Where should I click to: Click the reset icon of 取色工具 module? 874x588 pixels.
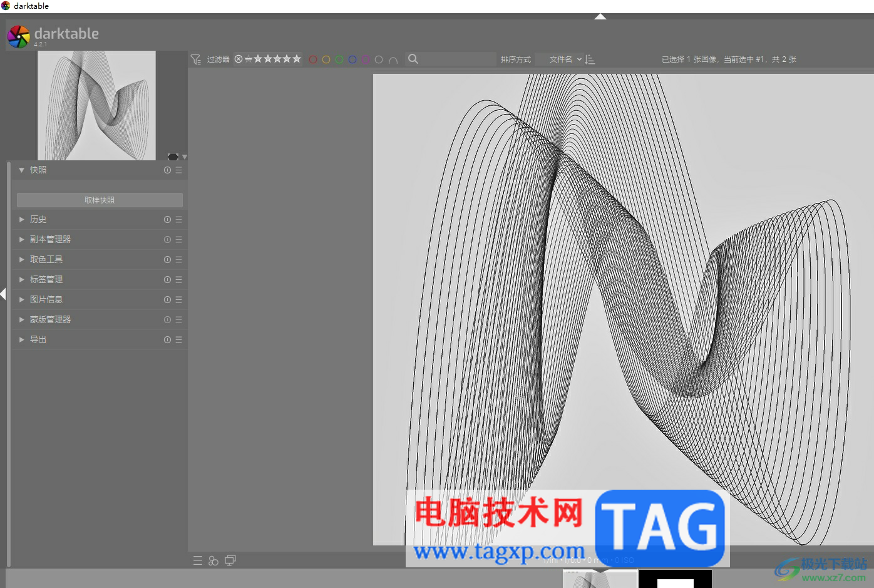[x=167, y=259]
